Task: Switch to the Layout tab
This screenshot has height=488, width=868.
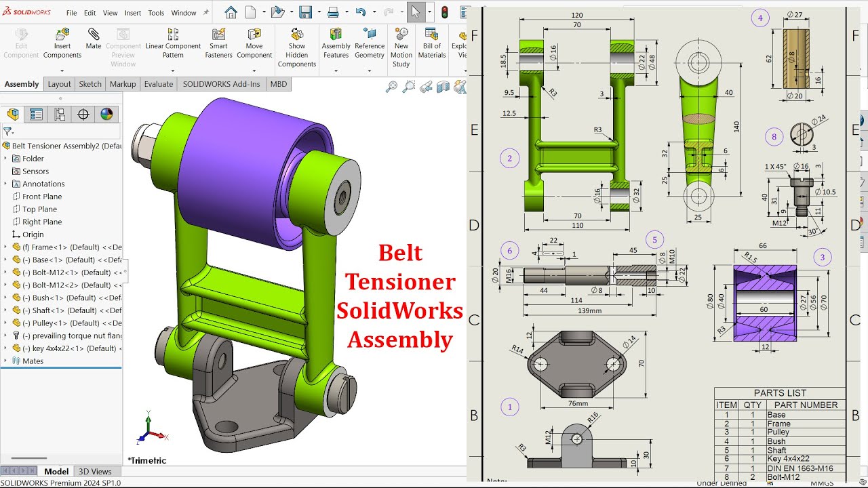Action: [x=59, y=84]
